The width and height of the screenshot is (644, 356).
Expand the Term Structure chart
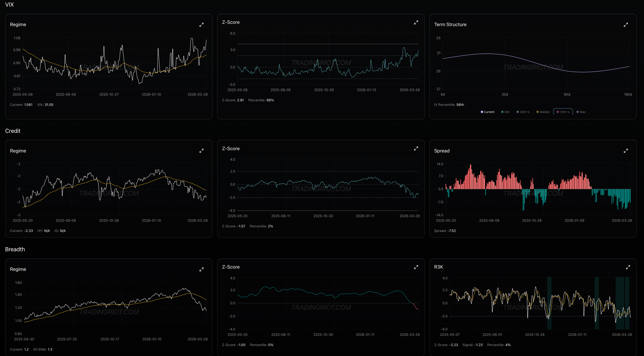point(626,25)
